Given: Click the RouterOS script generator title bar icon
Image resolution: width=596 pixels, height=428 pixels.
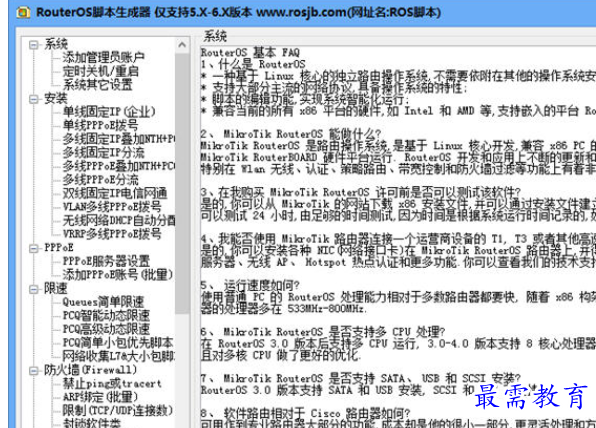Looking at the screenshot, I should tap(23, 12).
